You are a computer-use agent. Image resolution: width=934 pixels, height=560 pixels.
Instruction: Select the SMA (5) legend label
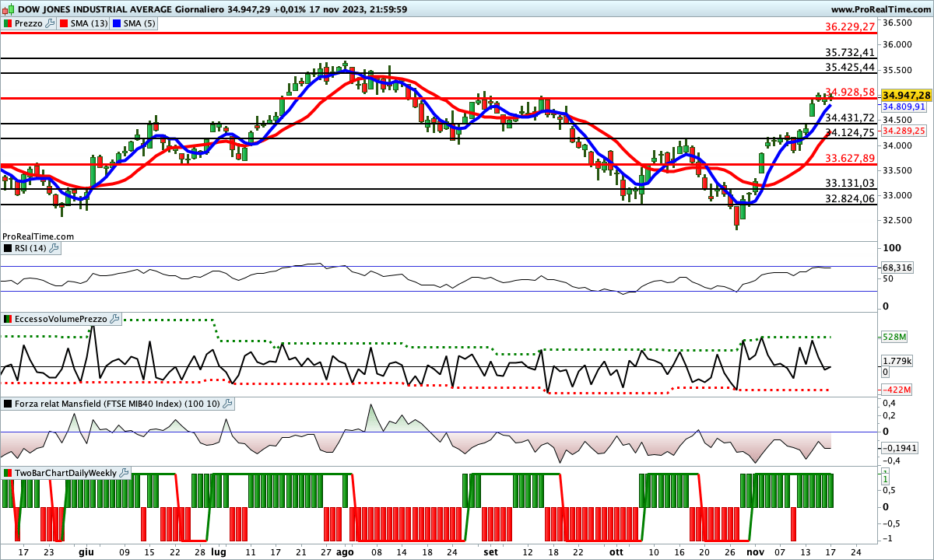140,23
